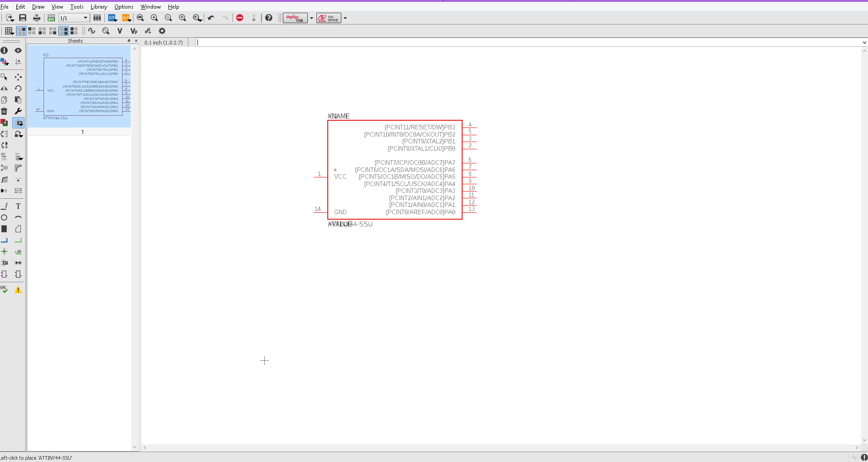Select the Info tool

click(5, 50)
